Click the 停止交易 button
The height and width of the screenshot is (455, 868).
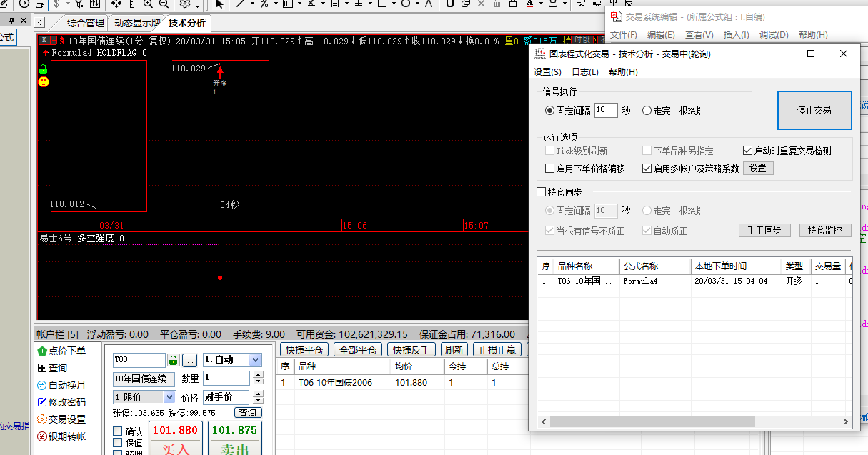pyautogui.click(x=814, y=111)
